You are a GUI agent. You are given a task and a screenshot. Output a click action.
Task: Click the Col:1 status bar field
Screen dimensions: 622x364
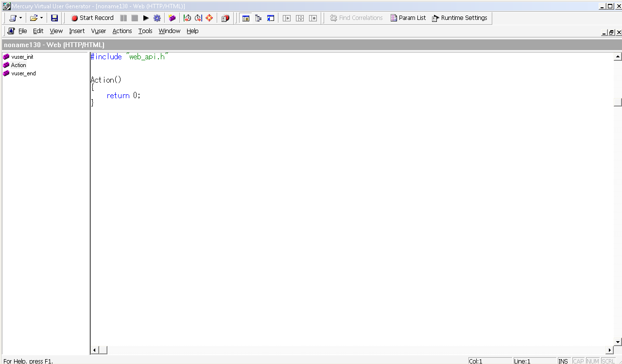click(490, 361)
